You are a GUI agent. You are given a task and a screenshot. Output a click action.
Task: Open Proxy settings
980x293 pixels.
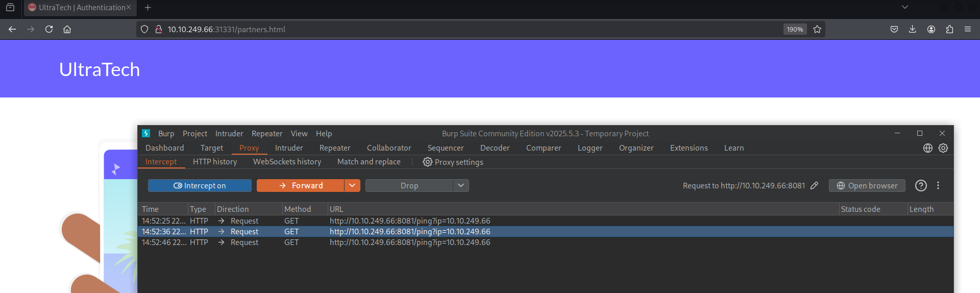point(453,162)
